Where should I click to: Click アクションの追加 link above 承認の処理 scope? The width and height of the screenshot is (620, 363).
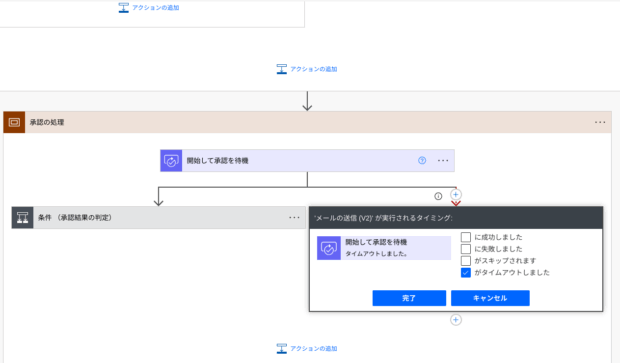tap(307, 69)
